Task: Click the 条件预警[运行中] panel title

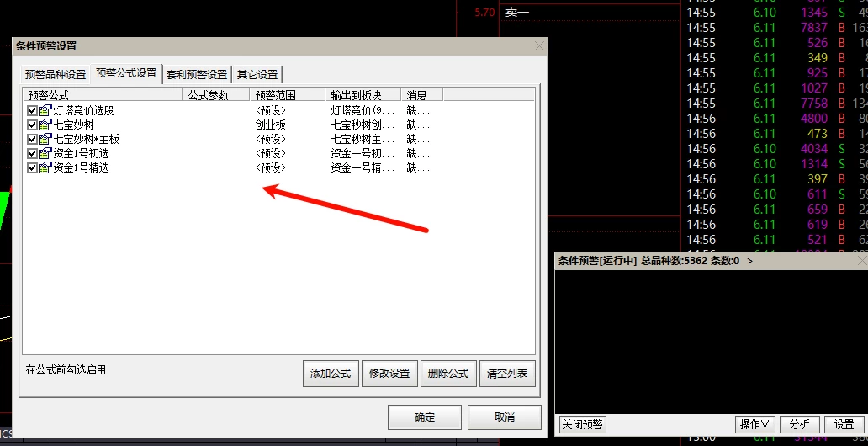Action: pyautogui.click(x=598, y=260)
